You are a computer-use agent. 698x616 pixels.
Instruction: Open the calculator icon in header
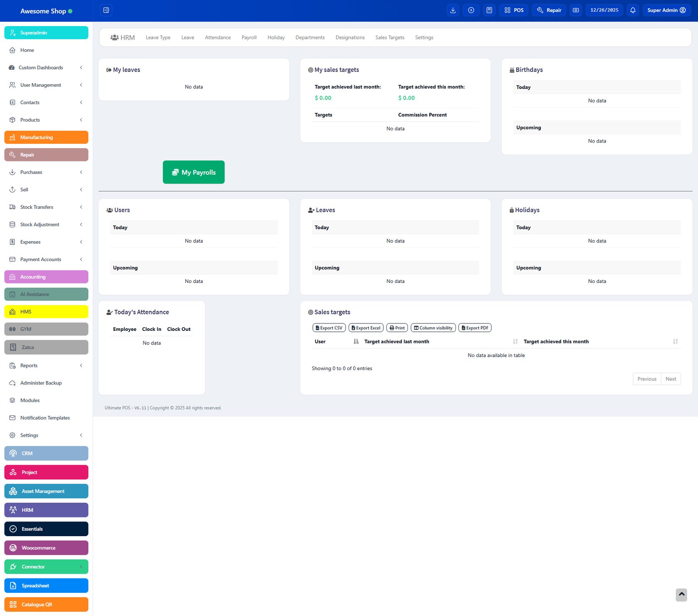pos(489,10)
